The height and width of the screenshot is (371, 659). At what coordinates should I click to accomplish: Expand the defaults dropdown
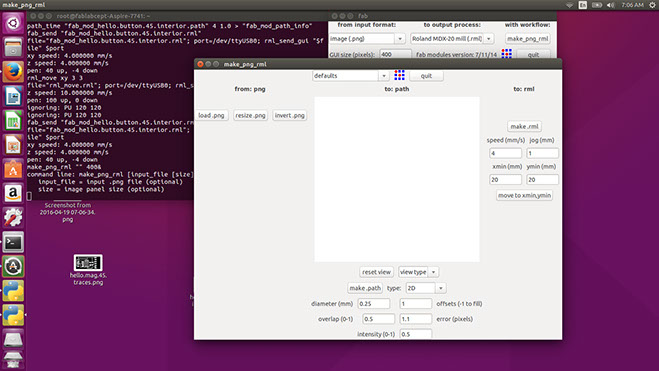click(351, 76)
